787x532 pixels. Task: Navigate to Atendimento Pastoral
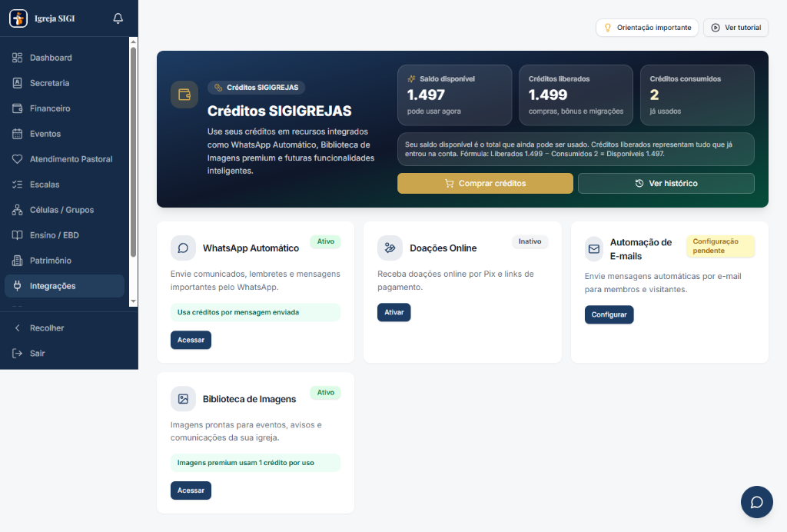tap(65, 159)
